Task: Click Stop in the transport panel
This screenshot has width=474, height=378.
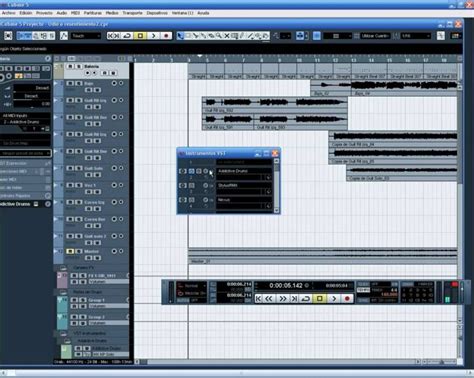Action: (319, 299)
